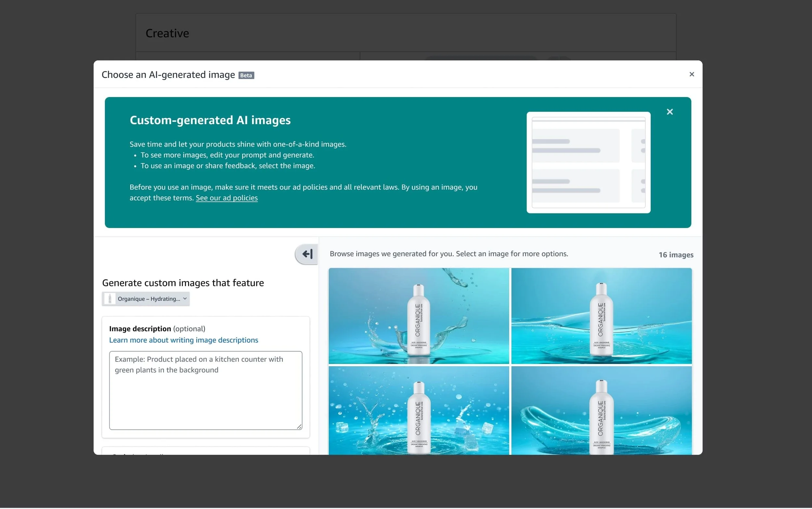The width and height of the screenshot is (812, 509).
Task: Click the Creative heading behind the dialog
Action: 167,33
